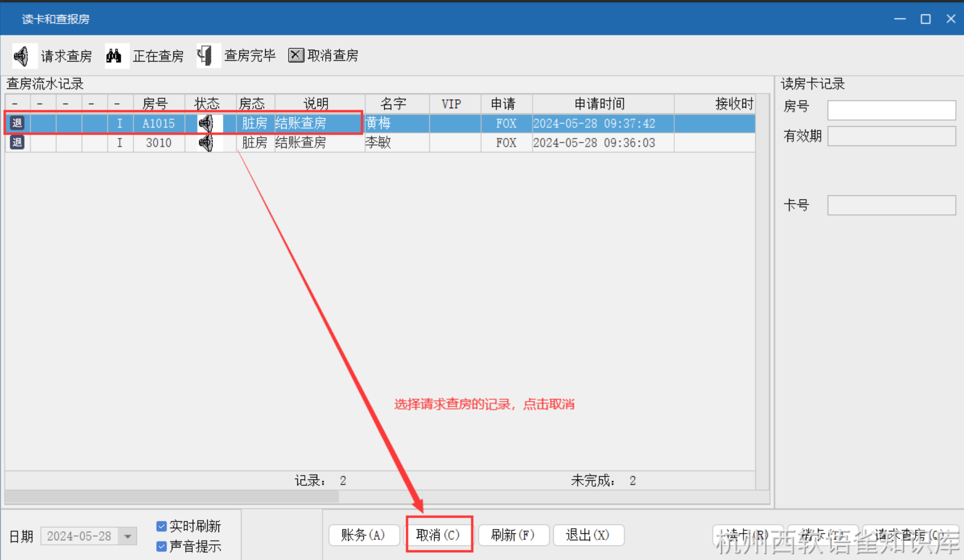Click the 房号 column header
Screen dimensions: 964x560
point(155,104)
